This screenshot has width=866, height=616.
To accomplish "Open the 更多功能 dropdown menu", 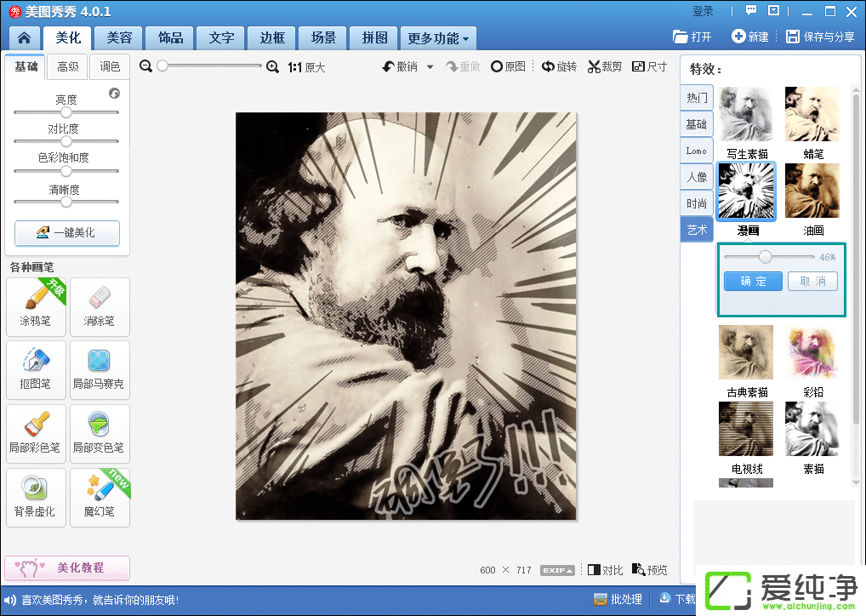I will click(x=438, y=38).
